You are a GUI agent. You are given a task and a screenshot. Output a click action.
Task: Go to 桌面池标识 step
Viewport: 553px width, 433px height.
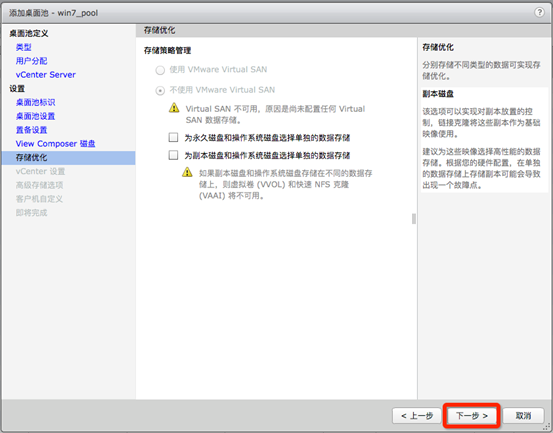tap(35, 102)
